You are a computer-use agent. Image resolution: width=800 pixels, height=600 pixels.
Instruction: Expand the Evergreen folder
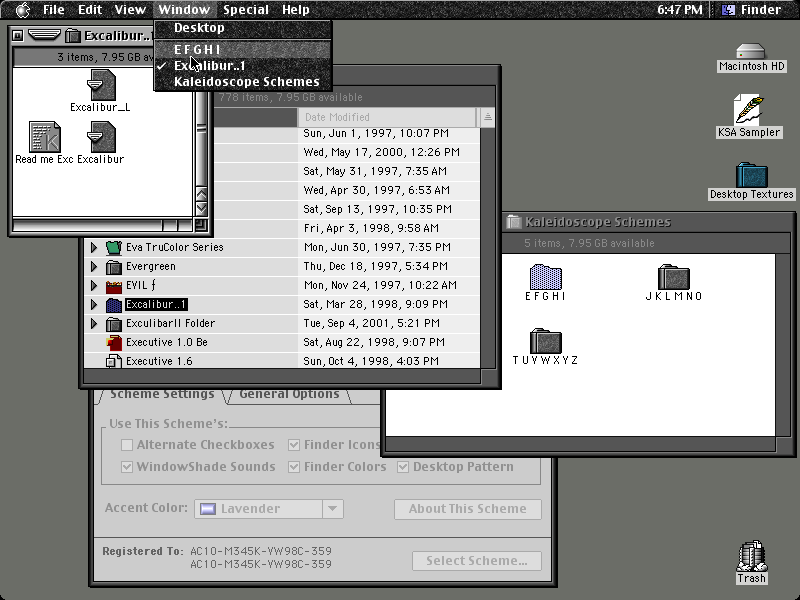(94, 266)
